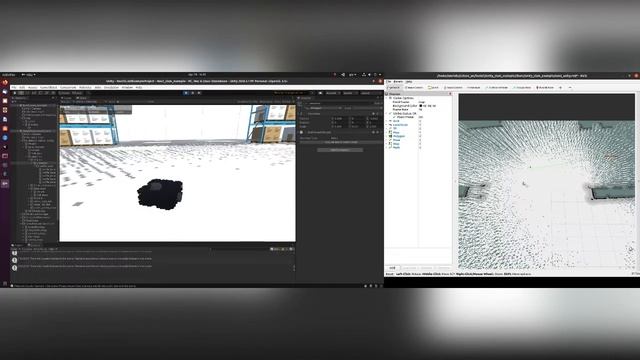Click Unity Step button
The height and width of the screenshot is (360, 640).
pos(199,93)
